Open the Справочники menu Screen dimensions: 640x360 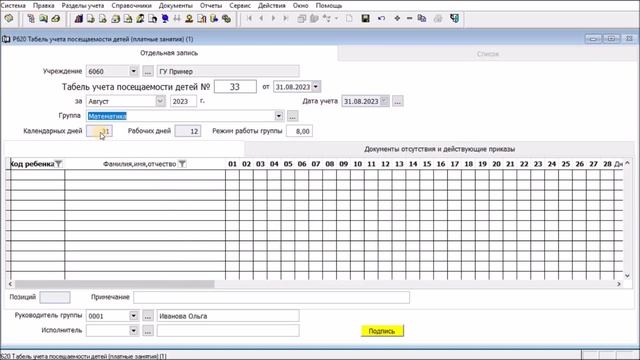click(x=131, y=5)
